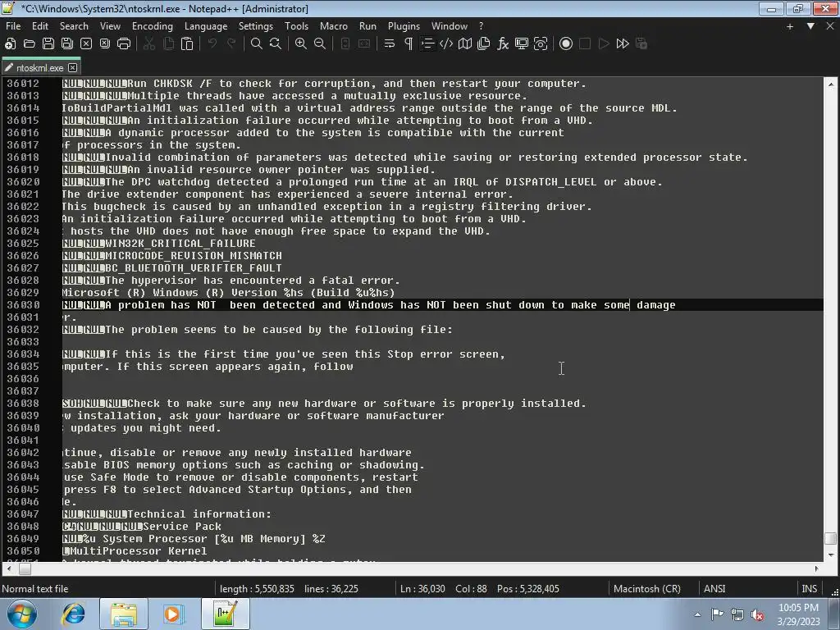Open the Tools menu

coord(296,26)
